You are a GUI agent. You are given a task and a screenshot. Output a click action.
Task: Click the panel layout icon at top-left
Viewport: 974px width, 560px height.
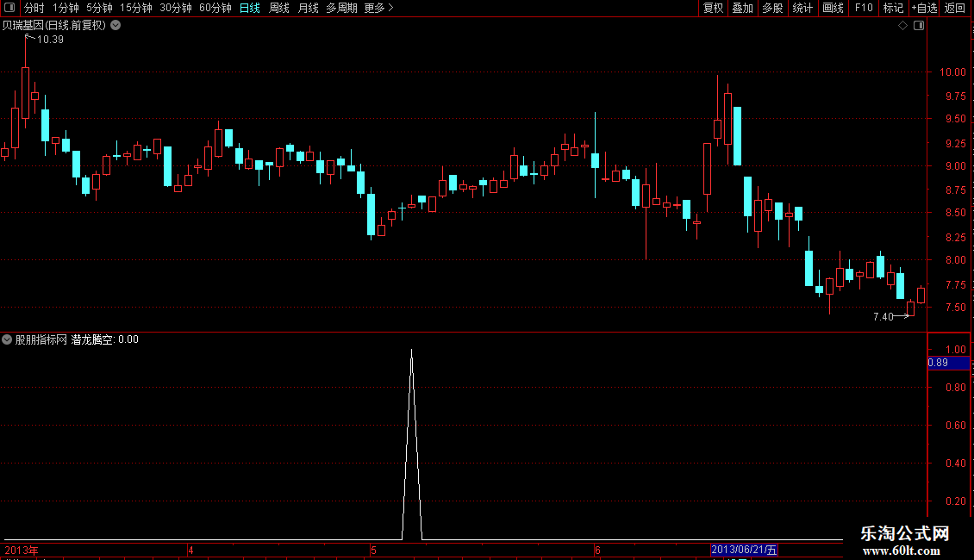(x=9, y=8)
